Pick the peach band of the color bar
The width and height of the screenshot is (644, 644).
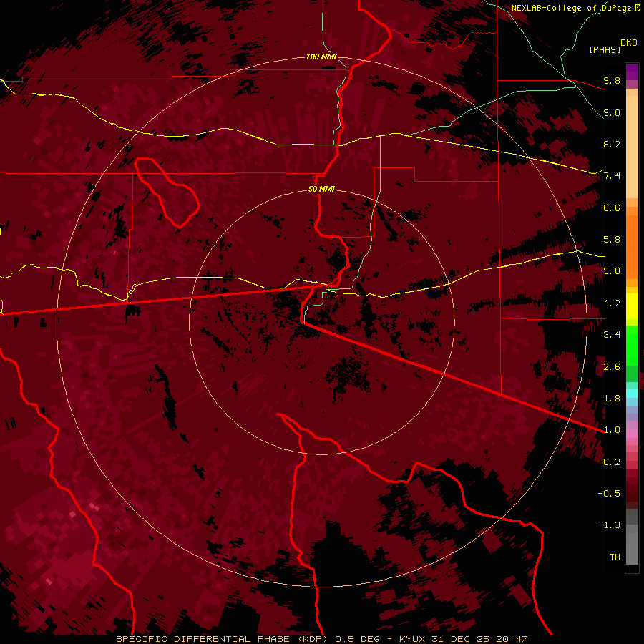[x=632, y=147]
